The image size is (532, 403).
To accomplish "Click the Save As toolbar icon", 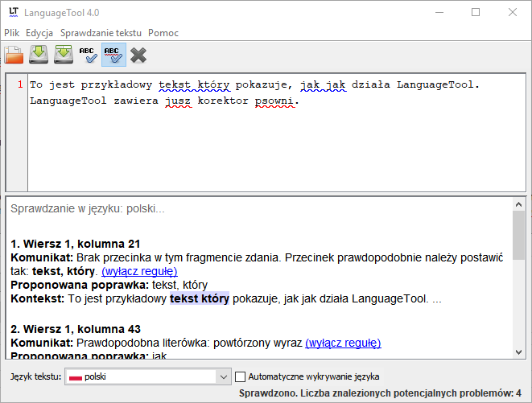I will (64, 55).
